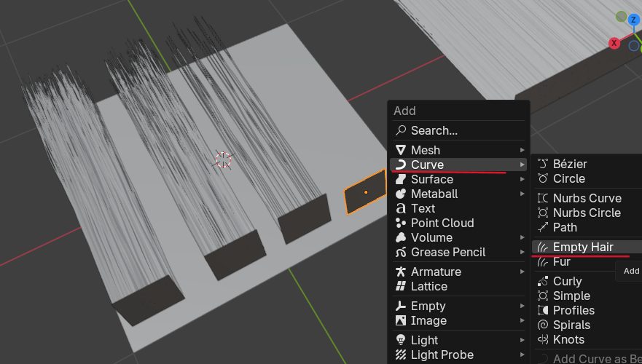Add a Point Cloud object
The image size is (642, 364).
[442, 223]
